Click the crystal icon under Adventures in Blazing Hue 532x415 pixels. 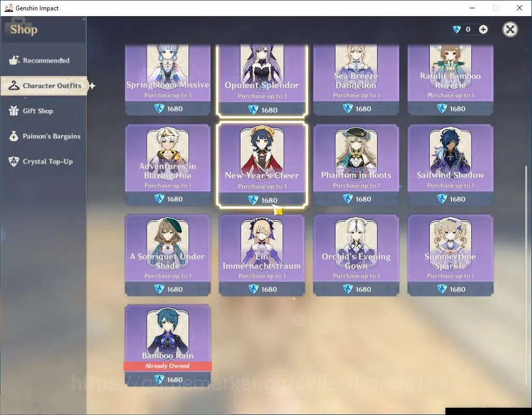(x=159, y=199)
